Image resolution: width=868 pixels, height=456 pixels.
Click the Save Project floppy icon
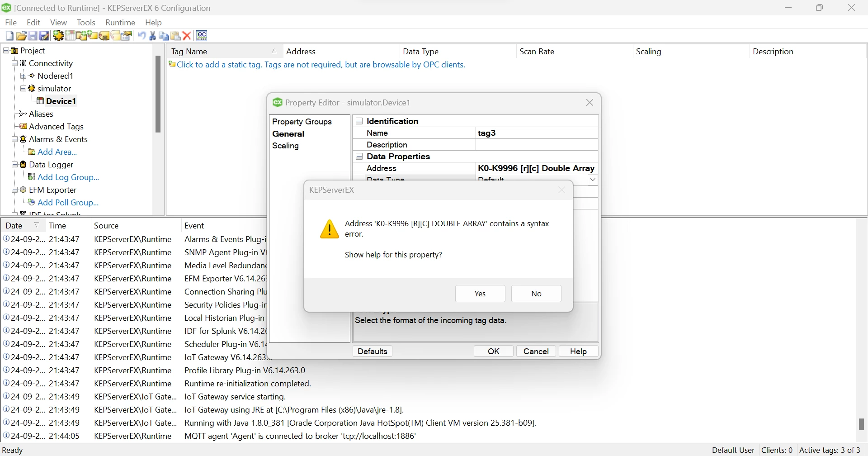[x=33, y=36]
